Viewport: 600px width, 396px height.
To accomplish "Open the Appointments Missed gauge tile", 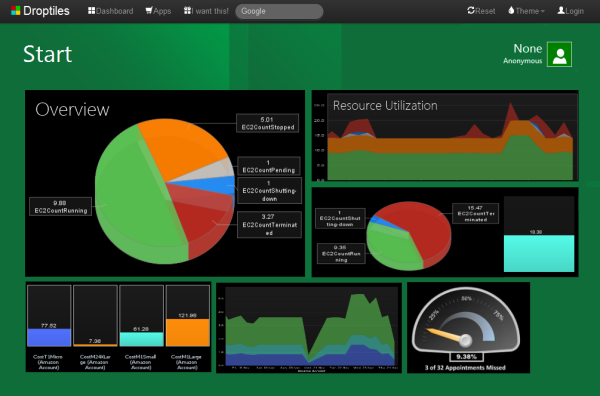I will click(x=468, y=328).
